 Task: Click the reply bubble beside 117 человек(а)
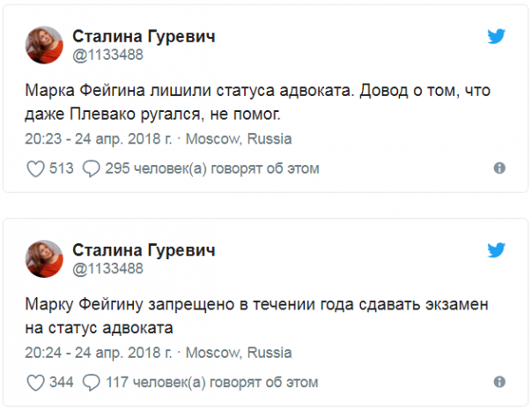coord(91,384)
